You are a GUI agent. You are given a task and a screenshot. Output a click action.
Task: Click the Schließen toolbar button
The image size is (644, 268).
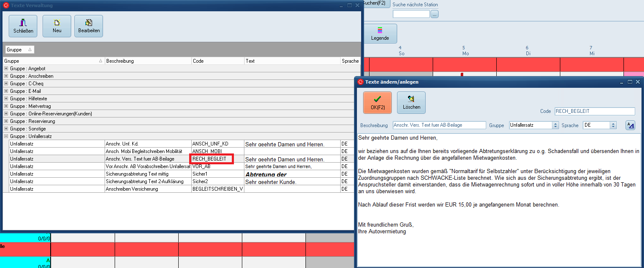click(x=23, y=26)
